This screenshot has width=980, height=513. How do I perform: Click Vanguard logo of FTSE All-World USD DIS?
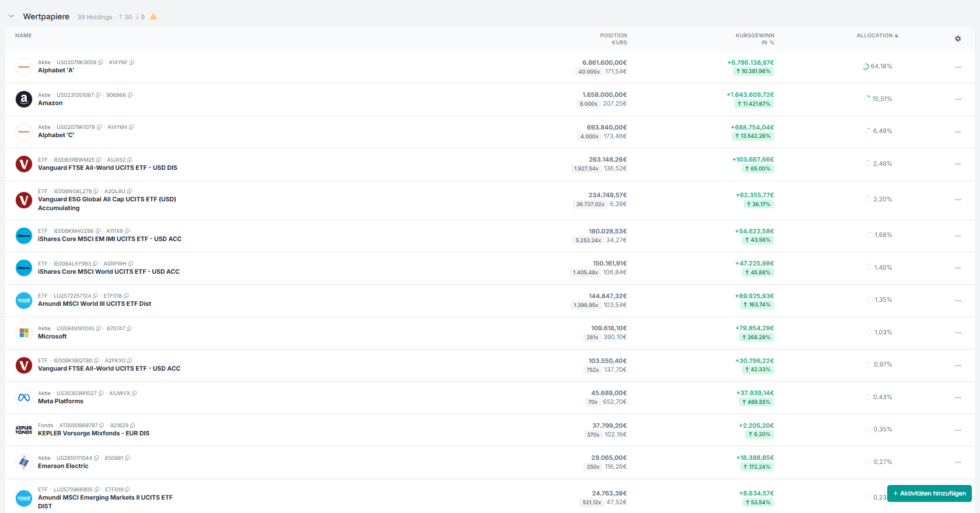[24, 164]
